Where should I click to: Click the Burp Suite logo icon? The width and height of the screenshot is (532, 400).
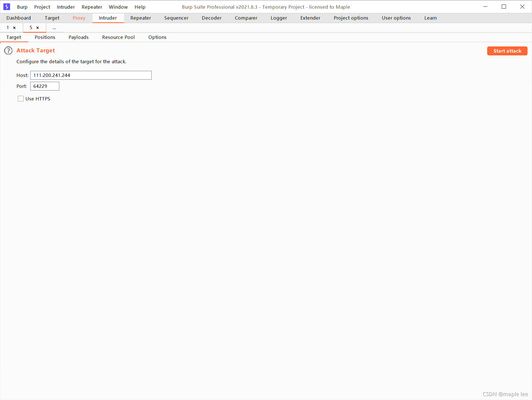point(7,7)
